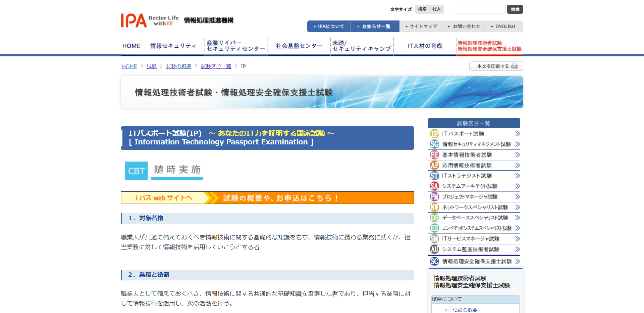Click the 1. 対象者像 section heading
The image size is (644, 313).
[x=267, y=218]
